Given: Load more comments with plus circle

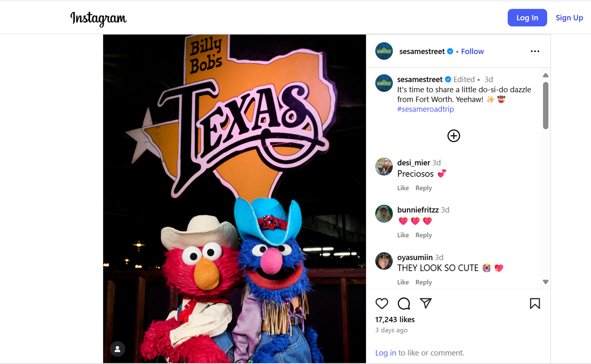Looking at the screenshot, I should tap(454, 136).
